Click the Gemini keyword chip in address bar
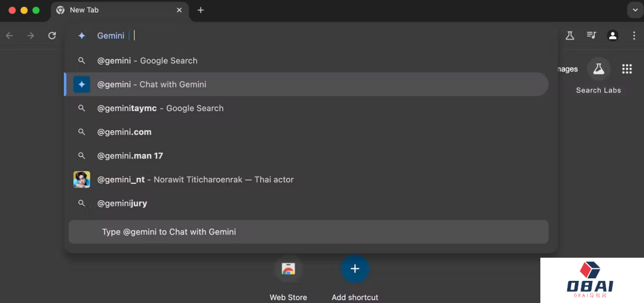Image resolution: width=644 pixels, height=303 pixels. point(111,35)
